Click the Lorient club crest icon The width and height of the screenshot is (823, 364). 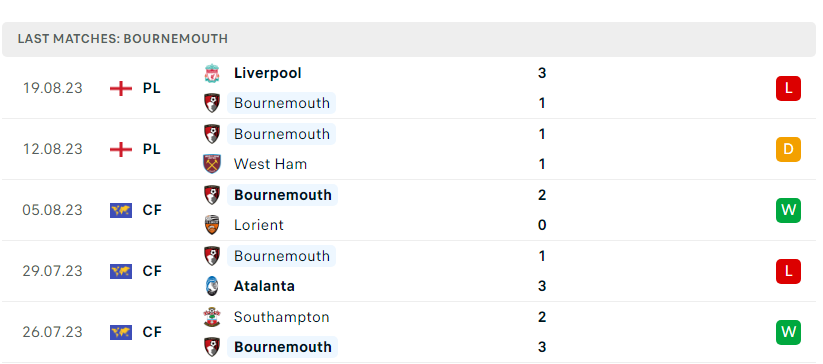[x=212, y=225]
